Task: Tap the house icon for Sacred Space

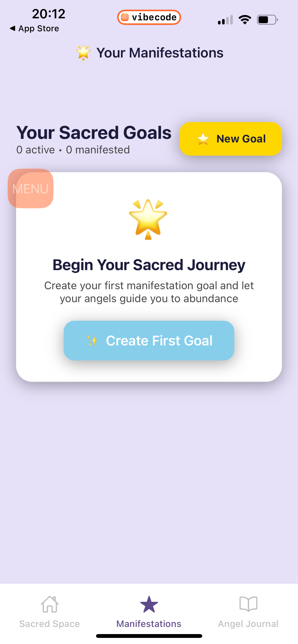Action: [50, 604]
